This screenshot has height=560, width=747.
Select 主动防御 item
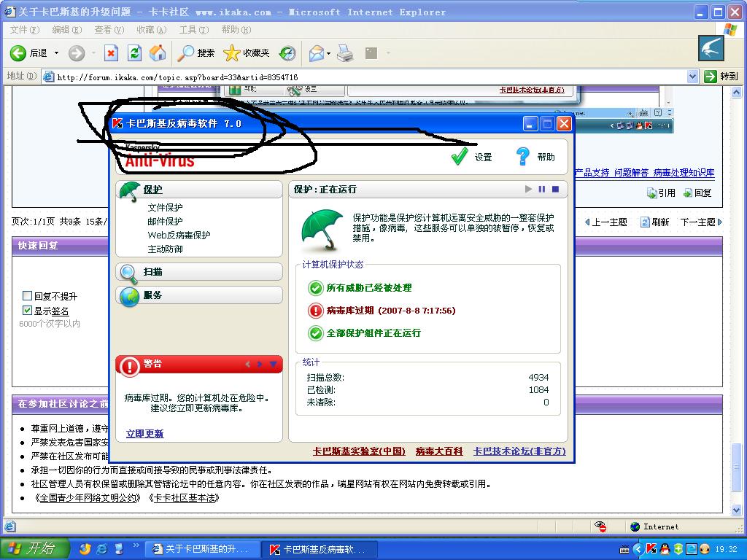165,249
